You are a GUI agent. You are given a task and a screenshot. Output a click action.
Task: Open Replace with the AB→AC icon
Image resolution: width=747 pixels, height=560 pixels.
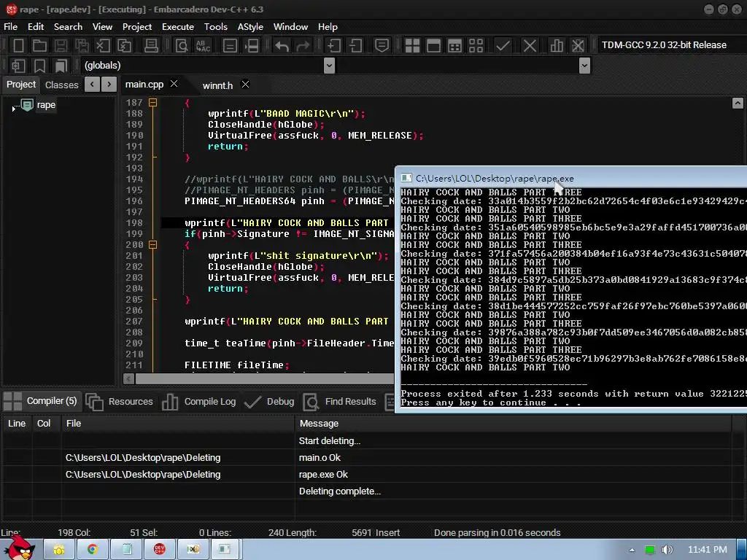[203, 46]
